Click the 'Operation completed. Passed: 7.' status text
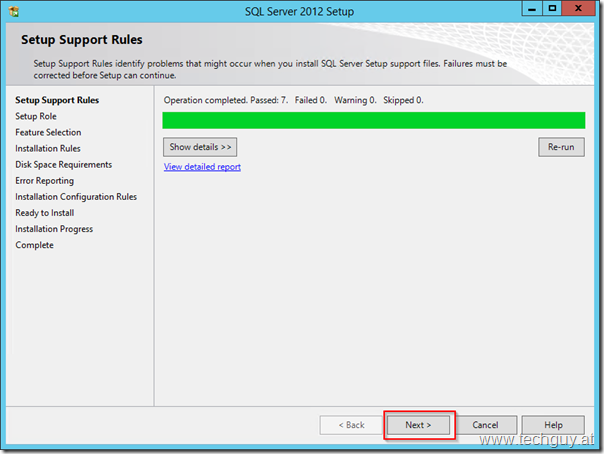Viewport: 604px width, 454px height. [x=226, y=101]
